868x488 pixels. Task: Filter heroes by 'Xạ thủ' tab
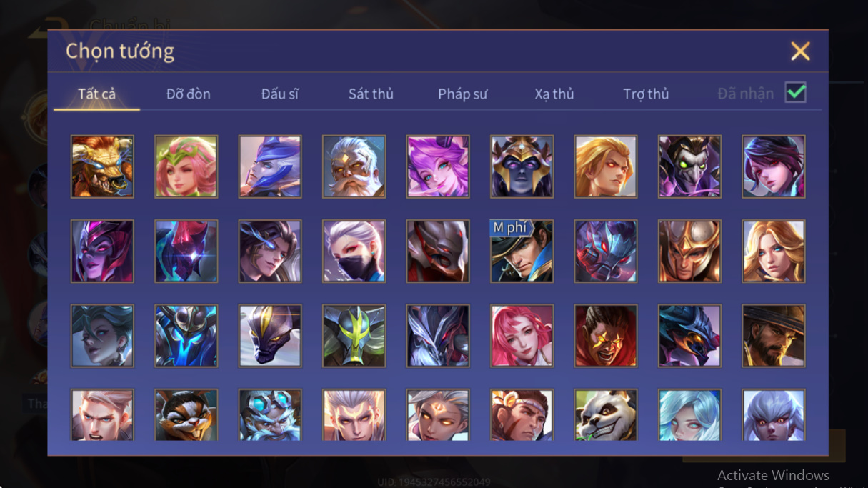pyautogui.click(x=554, y=94)
